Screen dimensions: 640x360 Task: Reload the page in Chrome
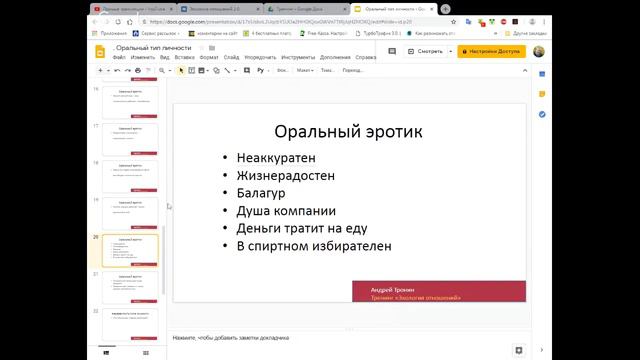(118, 22)
